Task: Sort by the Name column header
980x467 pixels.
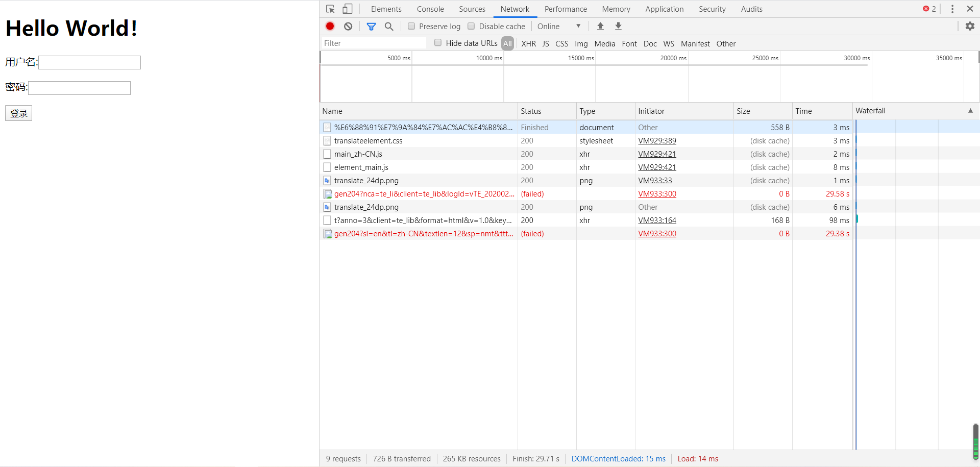Action: [x=419, y=111]
